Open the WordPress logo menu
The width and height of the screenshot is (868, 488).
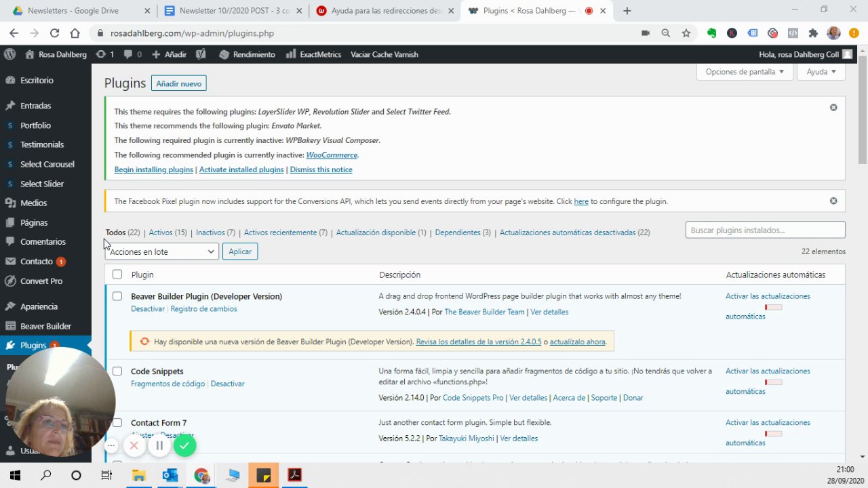10,54
